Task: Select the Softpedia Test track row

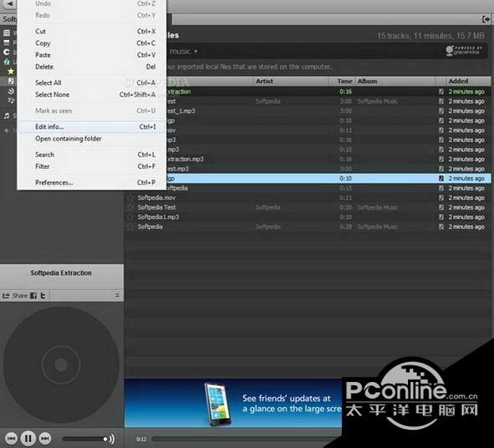Action: coord(308,207)
